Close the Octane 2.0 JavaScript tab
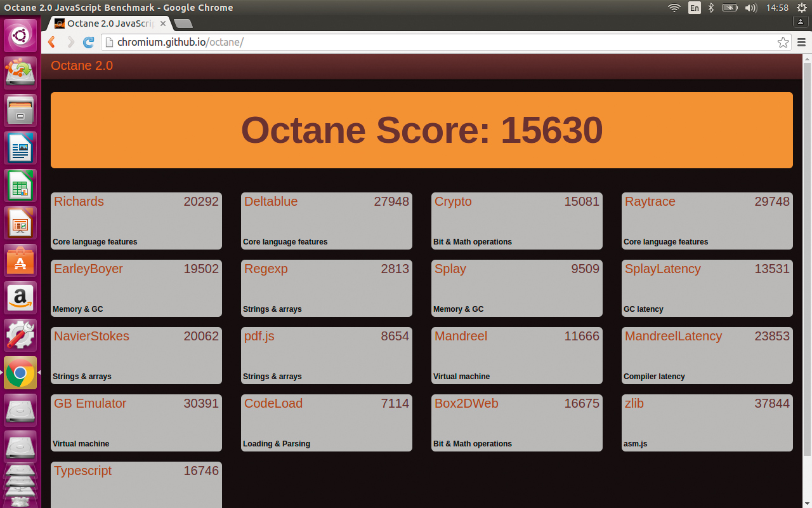Viewport: 812px width, 508px height. [163, 23]
